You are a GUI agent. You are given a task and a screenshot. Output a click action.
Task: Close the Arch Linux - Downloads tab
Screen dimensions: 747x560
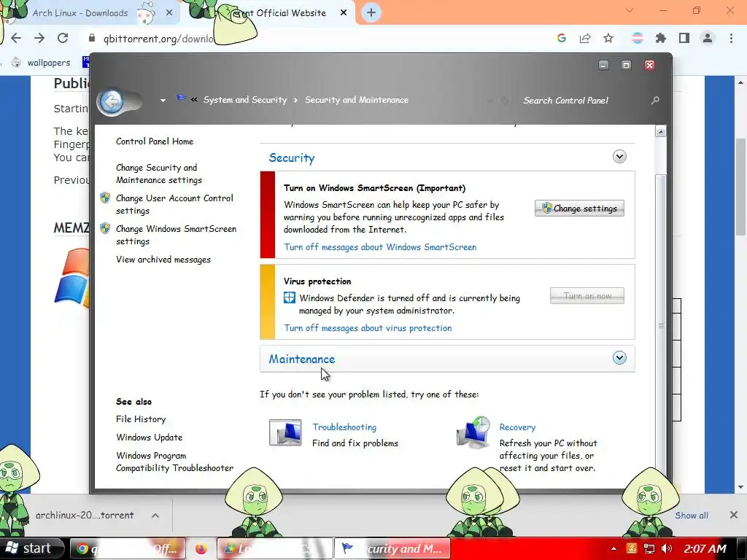pos(169,13)
